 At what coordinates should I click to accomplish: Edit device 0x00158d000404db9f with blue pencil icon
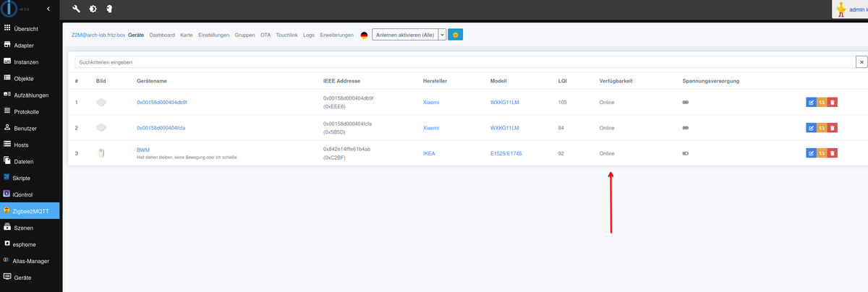tap(811, 103)
